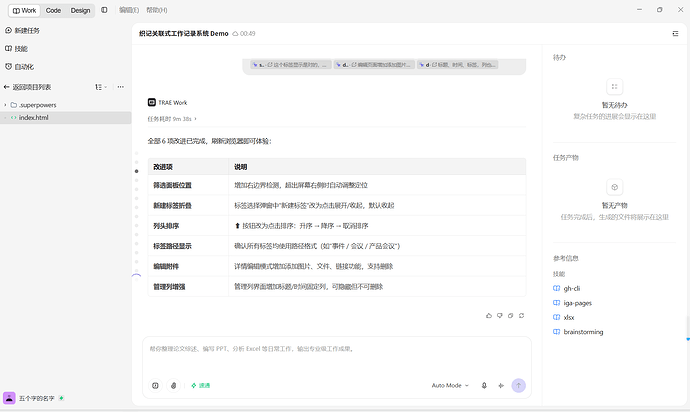Viewport: 690px width, 412px height.
Task: Click the thumbs-up icon under the response
Action: 488,316
